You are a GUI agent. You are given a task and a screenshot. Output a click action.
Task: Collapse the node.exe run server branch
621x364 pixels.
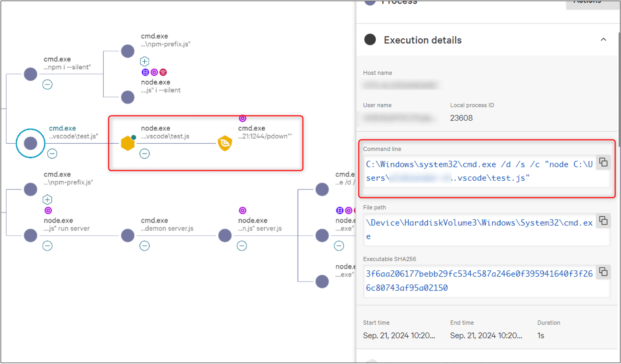tap(48, 245)
